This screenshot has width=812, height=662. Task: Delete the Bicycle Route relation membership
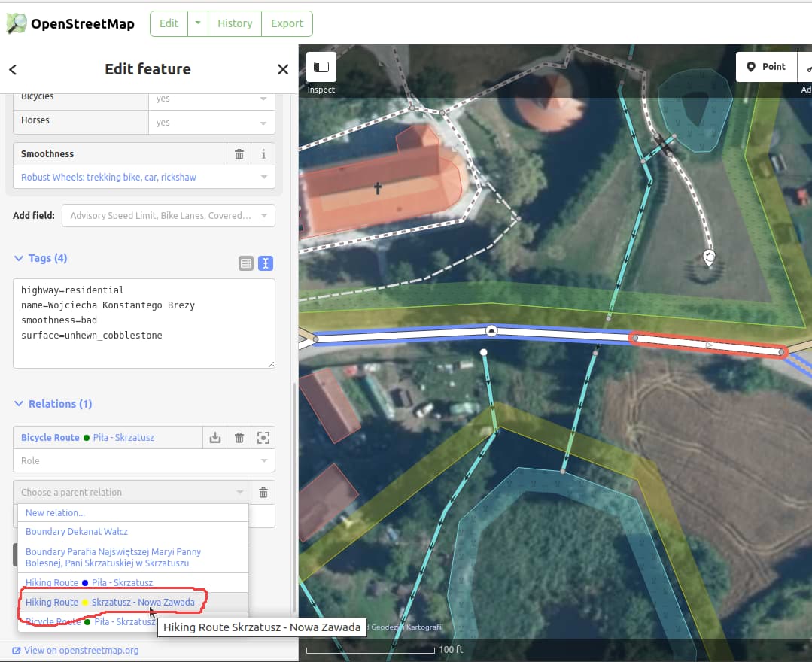(239, 438)
